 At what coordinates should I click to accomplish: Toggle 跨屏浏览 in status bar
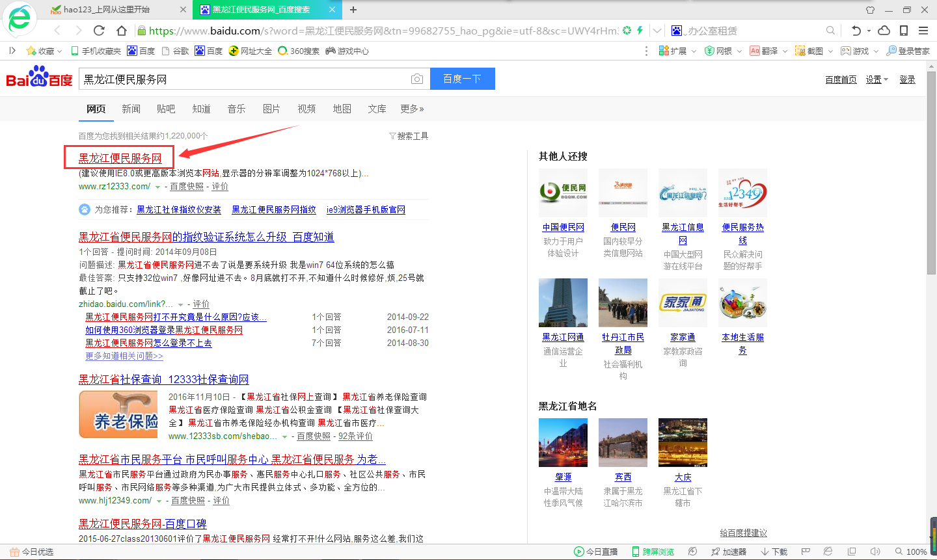pyautogui.click(x=653, y=552)
